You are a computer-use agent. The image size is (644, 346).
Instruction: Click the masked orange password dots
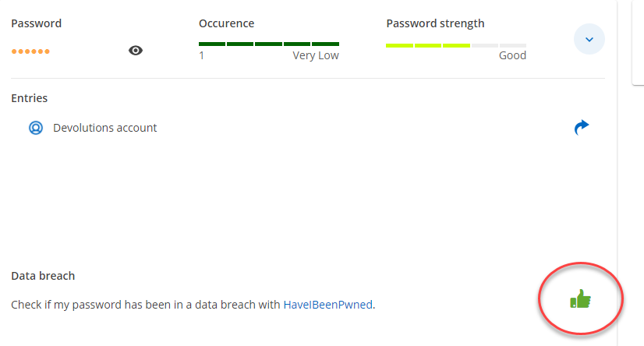[30, 51]
